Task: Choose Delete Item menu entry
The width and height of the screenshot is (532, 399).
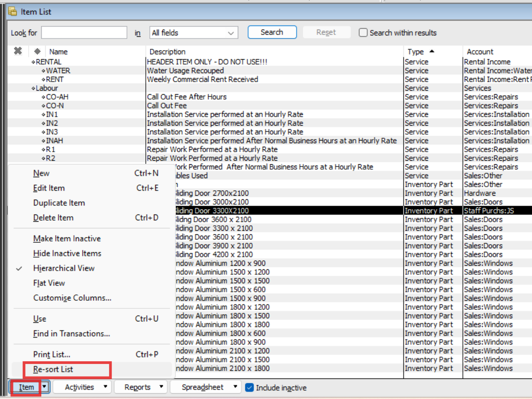Action: [92, 218]
